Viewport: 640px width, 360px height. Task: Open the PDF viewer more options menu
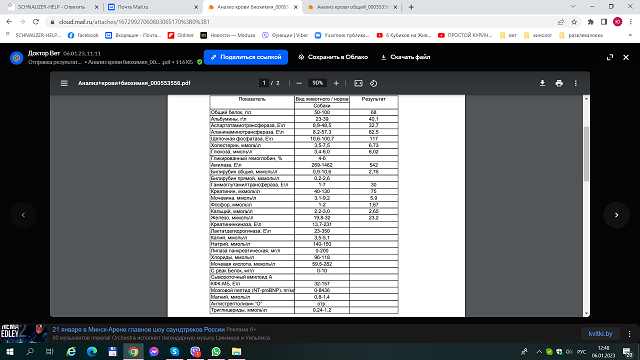576,83
